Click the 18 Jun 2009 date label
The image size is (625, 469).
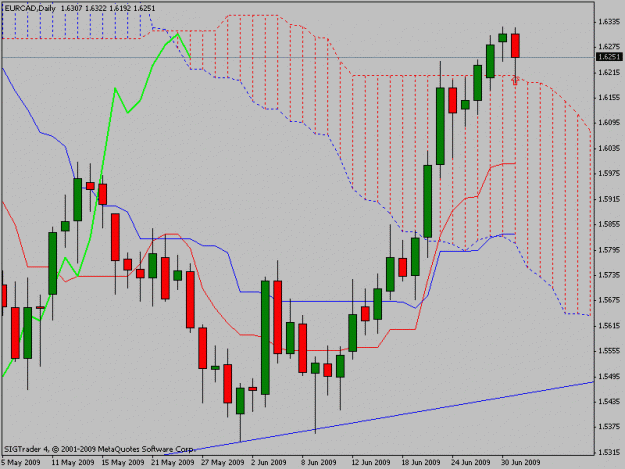point(421,462)
